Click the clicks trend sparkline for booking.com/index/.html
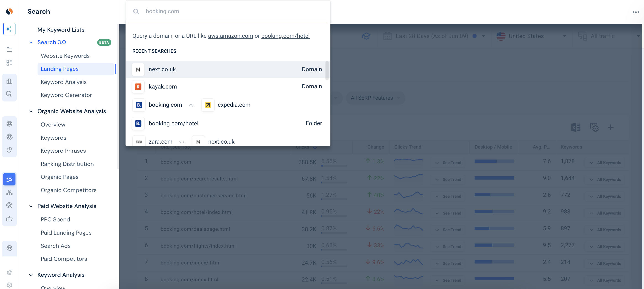Image resolution: width=644 pixels, height=289 pixels. pyautogui.click(x=408, y=262)
